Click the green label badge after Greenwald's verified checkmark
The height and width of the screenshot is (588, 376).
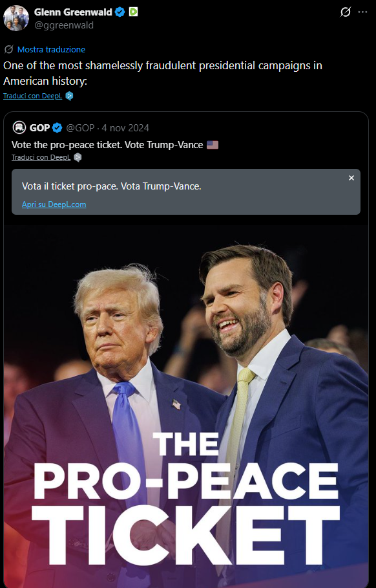[x=133, y=11]
